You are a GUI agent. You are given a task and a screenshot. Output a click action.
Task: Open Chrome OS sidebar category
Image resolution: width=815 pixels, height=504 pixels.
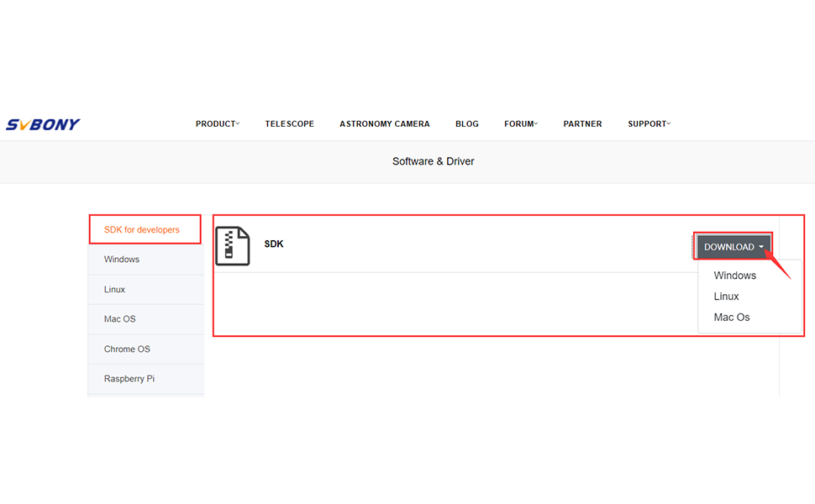[127, 349]
